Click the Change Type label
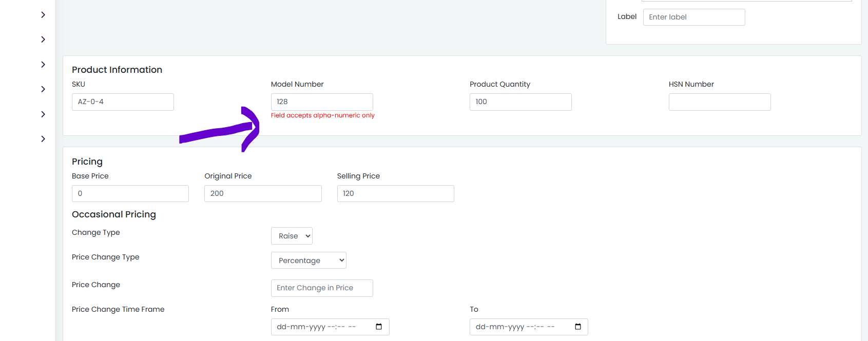This screenshot has height=341, width=868. point(96,232)
